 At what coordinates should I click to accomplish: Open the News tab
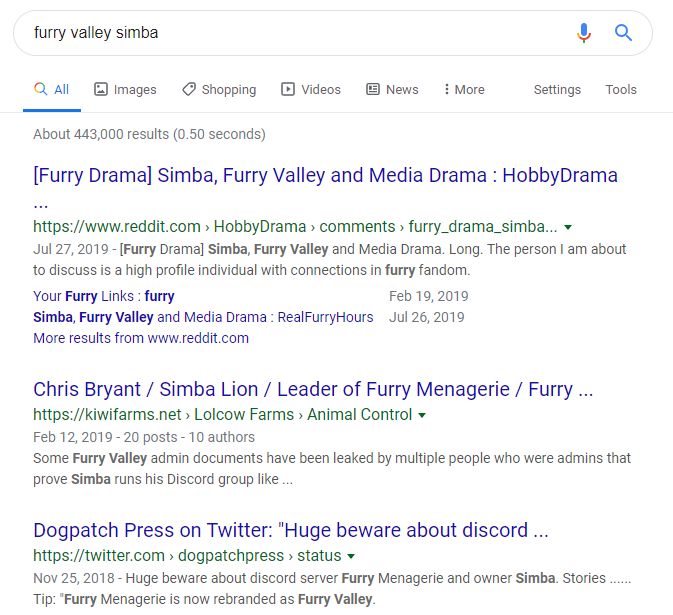click(x=392, y=89)
